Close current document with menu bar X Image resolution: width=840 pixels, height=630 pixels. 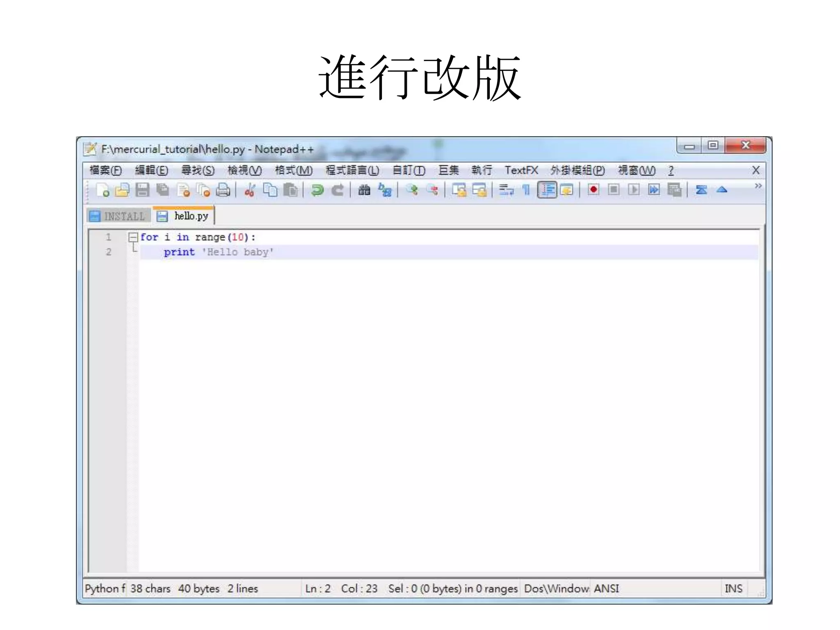[x=756, y=170]
